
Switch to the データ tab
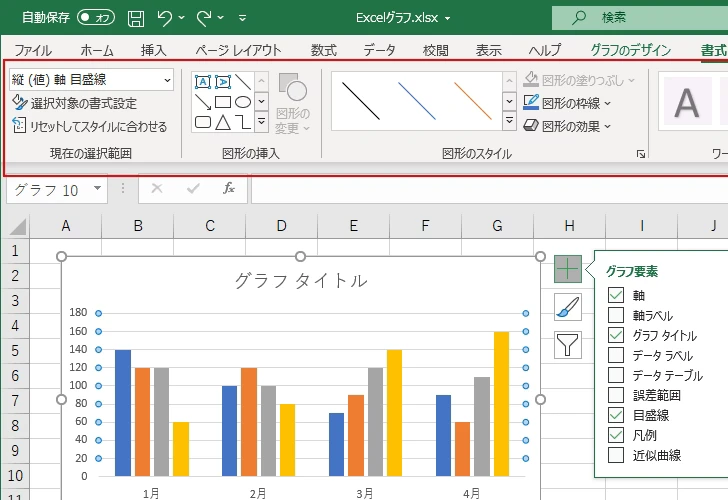click(x=379, y=50)
